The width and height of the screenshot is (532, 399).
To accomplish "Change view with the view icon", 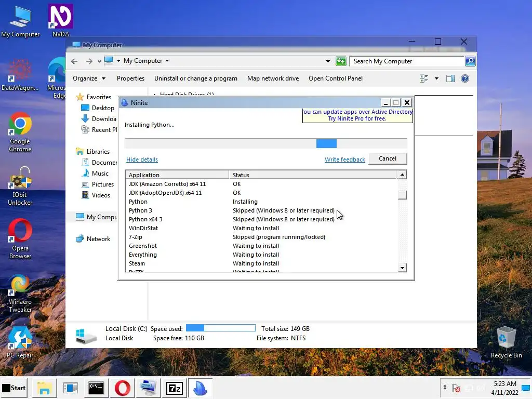I will tap(424, 79).
